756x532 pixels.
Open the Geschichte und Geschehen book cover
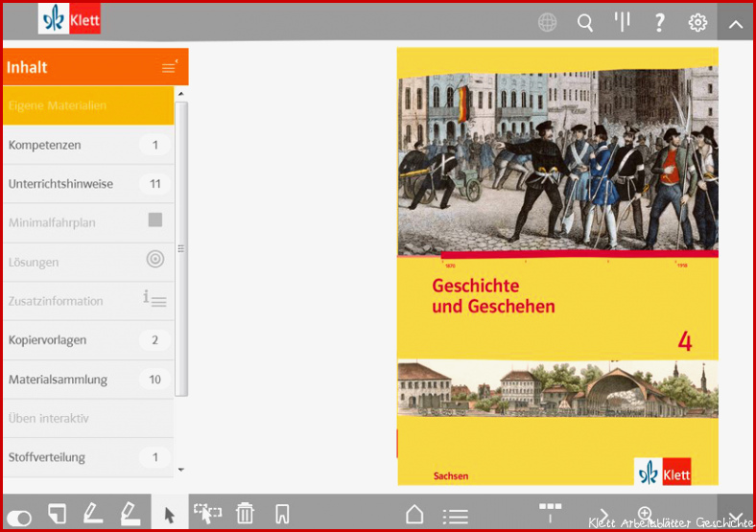coord(557,266)
